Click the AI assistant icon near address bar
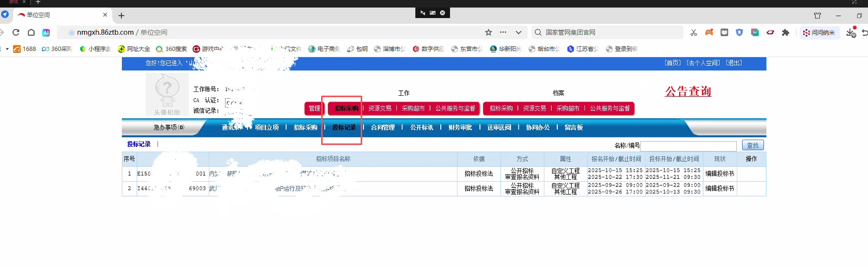This screenshot has width=868, height=267. click(x=46, y=33)
